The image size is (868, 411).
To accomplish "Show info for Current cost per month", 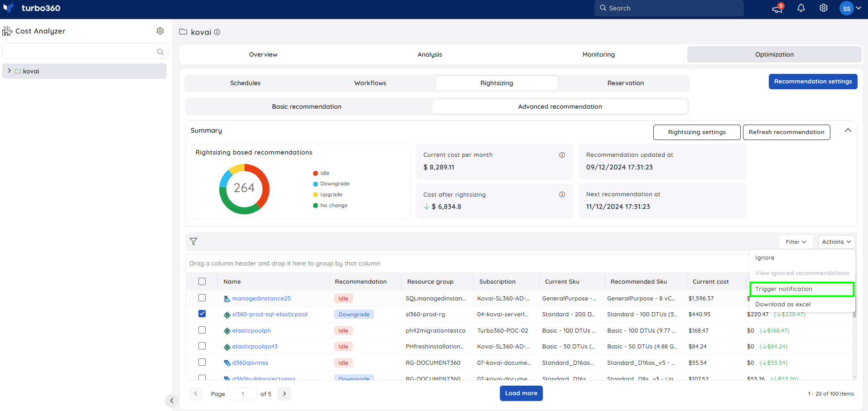I will click(x=562, y=155).
